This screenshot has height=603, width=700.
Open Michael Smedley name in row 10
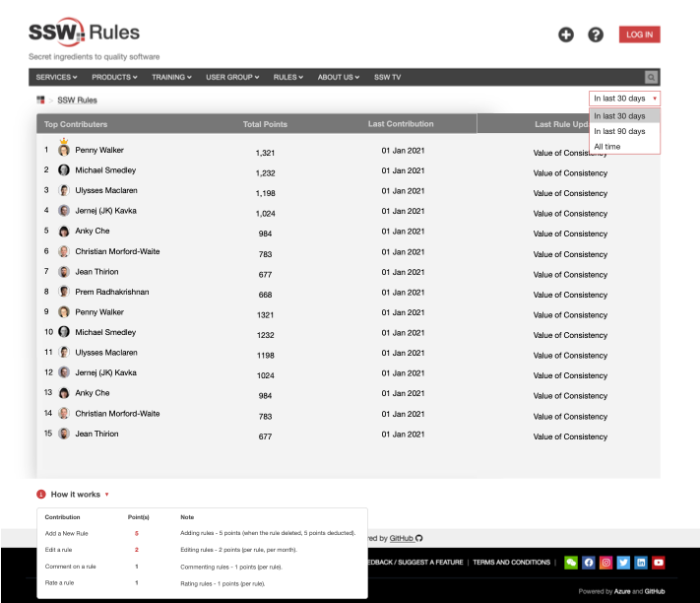105,332
